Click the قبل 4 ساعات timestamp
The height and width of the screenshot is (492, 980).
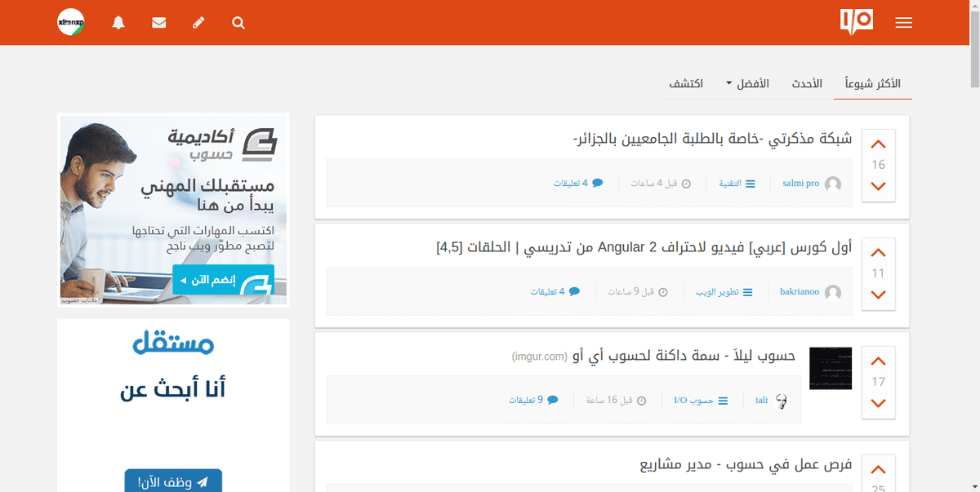point(661,184)
